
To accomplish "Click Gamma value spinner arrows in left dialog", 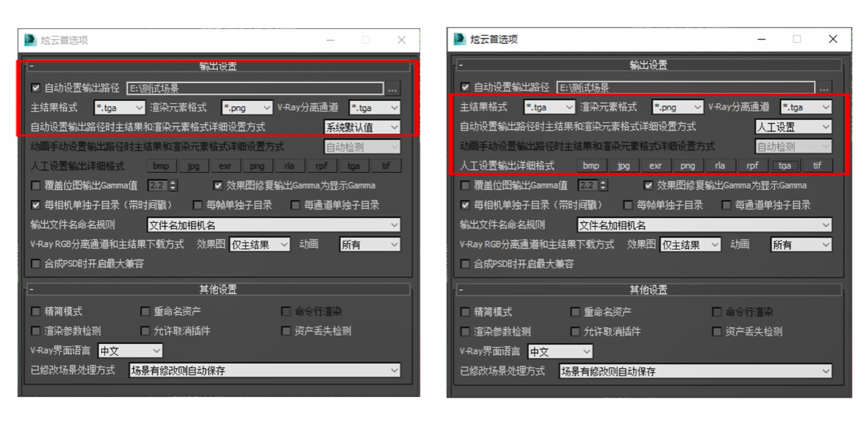I will [173, 186].
